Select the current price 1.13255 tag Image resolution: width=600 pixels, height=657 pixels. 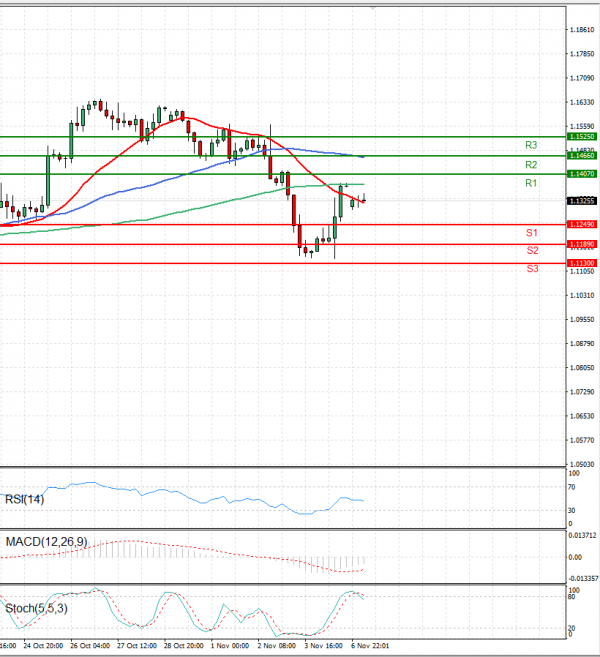pos(582,201)
